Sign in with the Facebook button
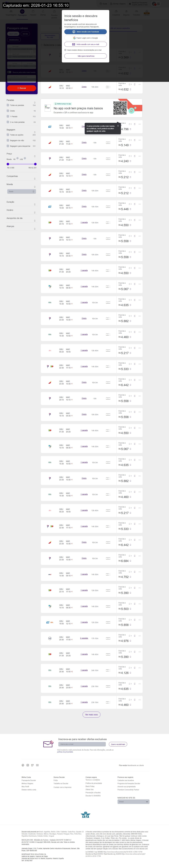Viewport: 169px width, 868px height. tap(86, 32)
